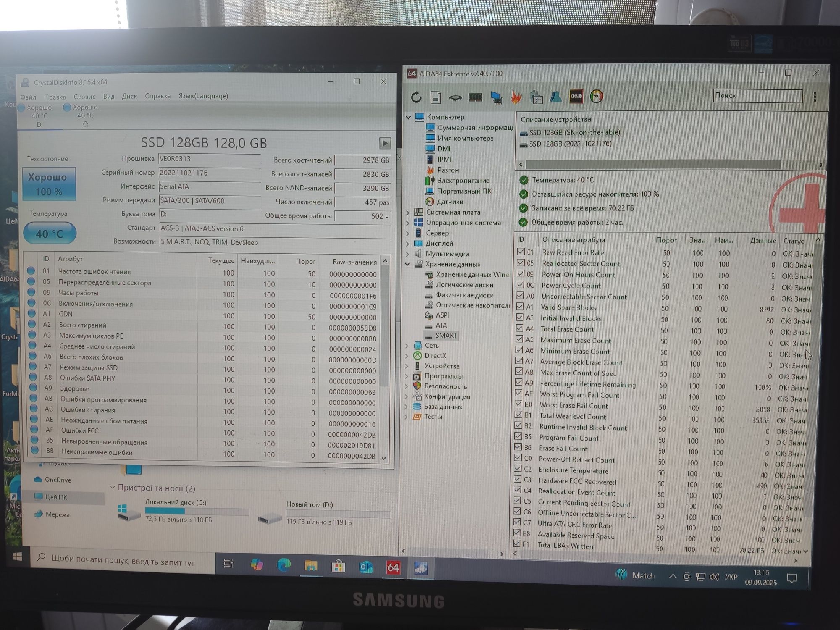Screen dimensions: 840x630
Task: Select the Датчики sensor item in AIDA64 tree
Action: [x=450, y=202]
